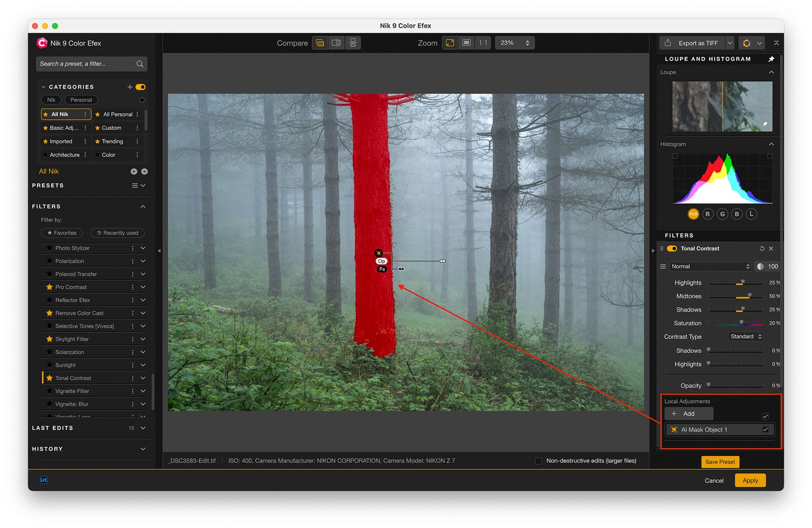Click Save Preset button

[x=720, y=462]
